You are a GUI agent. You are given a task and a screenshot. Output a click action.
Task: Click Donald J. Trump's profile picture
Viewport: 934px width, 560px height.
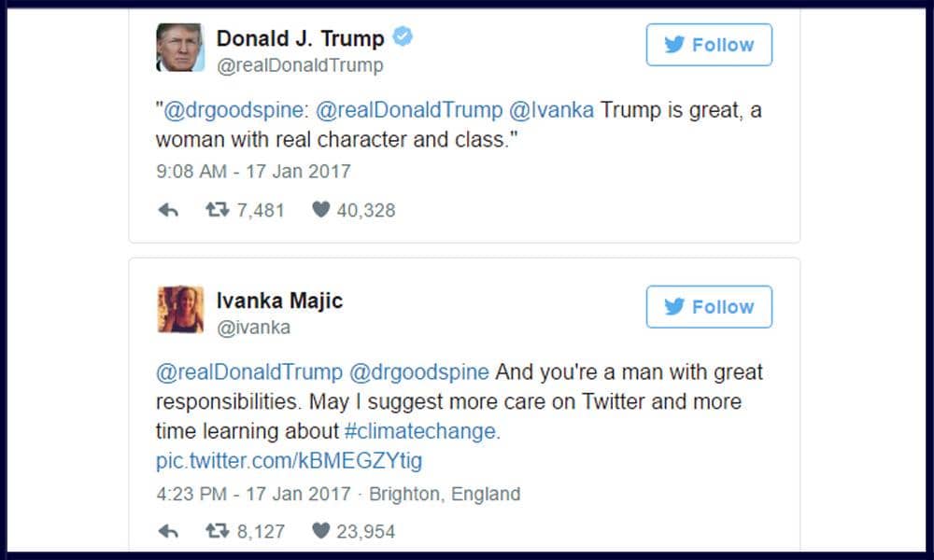point(180,48)
